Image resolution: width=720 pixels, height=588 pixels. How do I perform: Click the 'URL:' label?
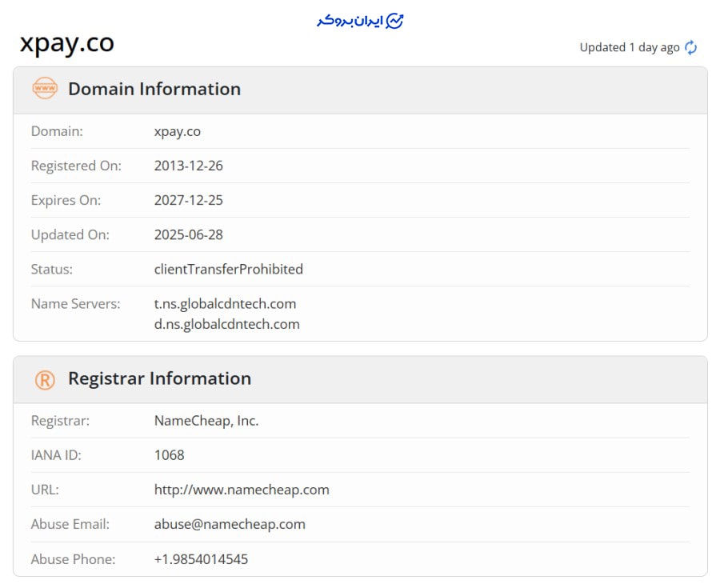45,490
